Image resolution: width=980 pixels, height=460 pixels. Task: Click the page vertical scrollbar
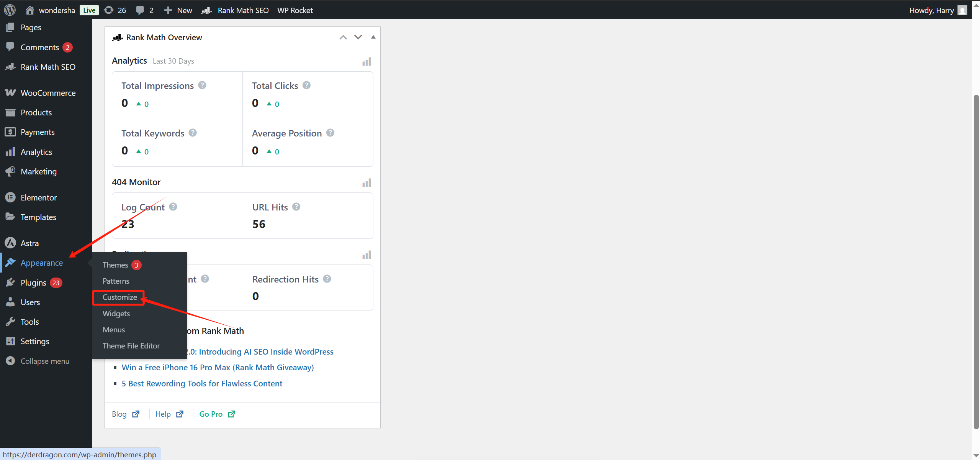point(976,261)
